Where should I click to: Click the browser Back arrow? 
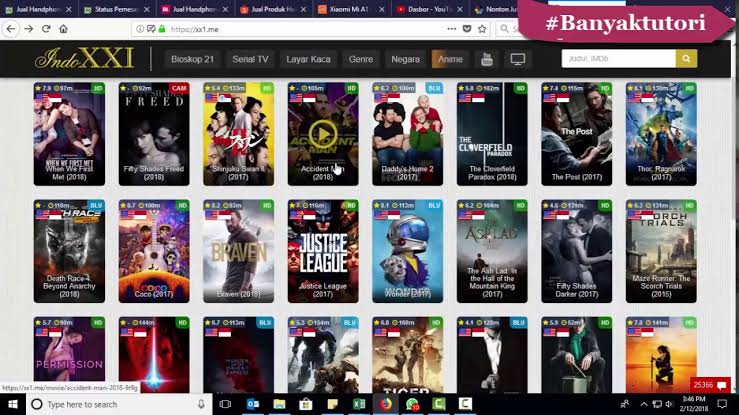click(11, 29)
